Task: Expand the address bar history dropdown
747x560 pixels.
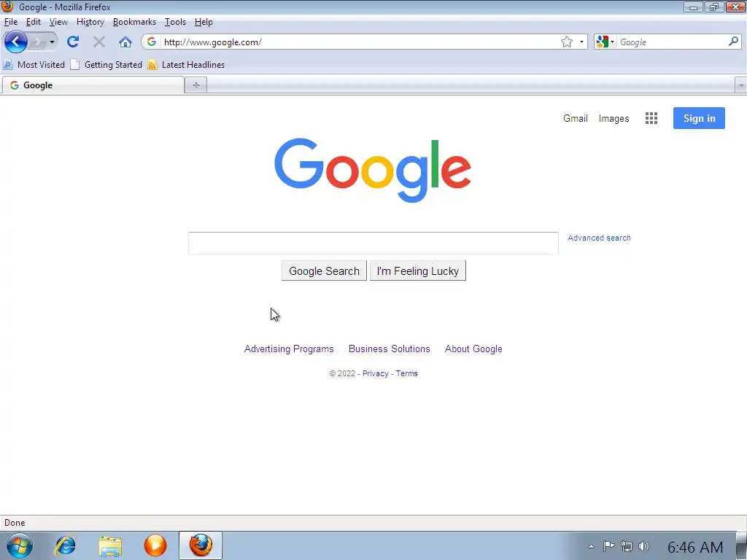Action: pos(581,42)
